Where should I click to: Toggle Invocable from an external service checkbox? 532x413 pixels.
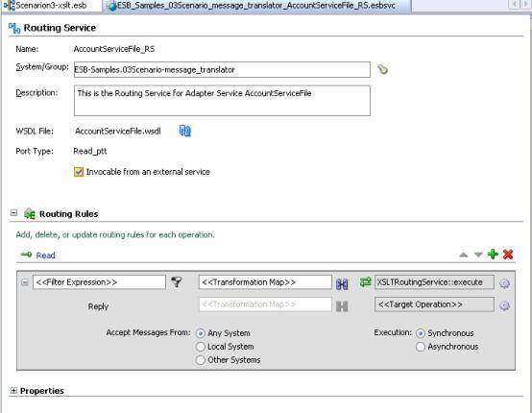[79, 172]
